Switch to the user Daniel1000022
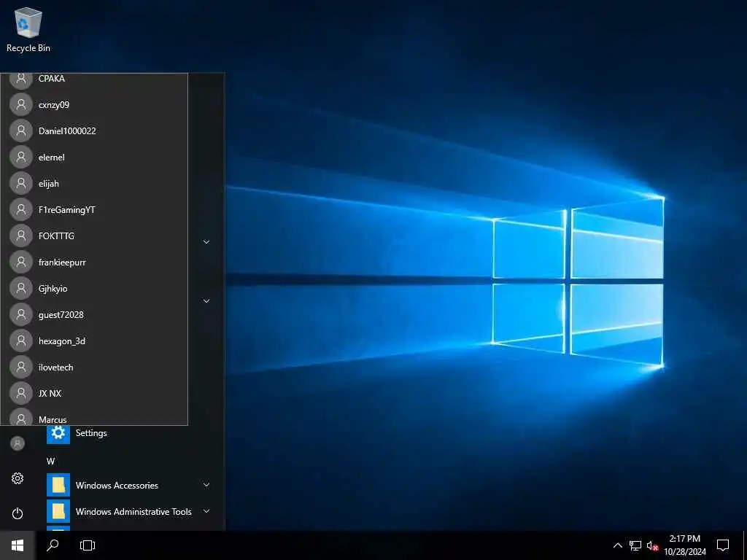 tap(94, 131)
